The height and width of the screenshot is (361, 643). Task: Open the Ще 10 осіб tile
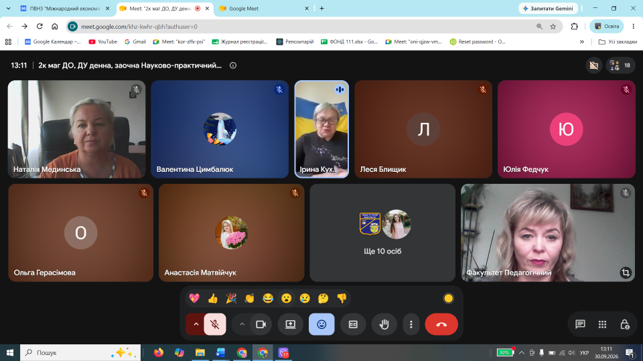(x=382, y=233)
